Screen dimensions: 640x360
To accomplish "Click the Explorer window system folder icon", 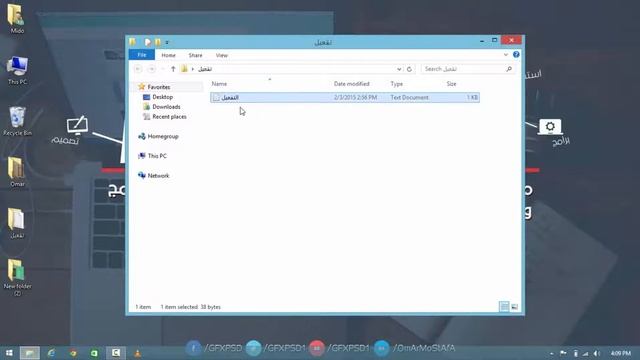I will pyautogui.click(x=133, y=42).
